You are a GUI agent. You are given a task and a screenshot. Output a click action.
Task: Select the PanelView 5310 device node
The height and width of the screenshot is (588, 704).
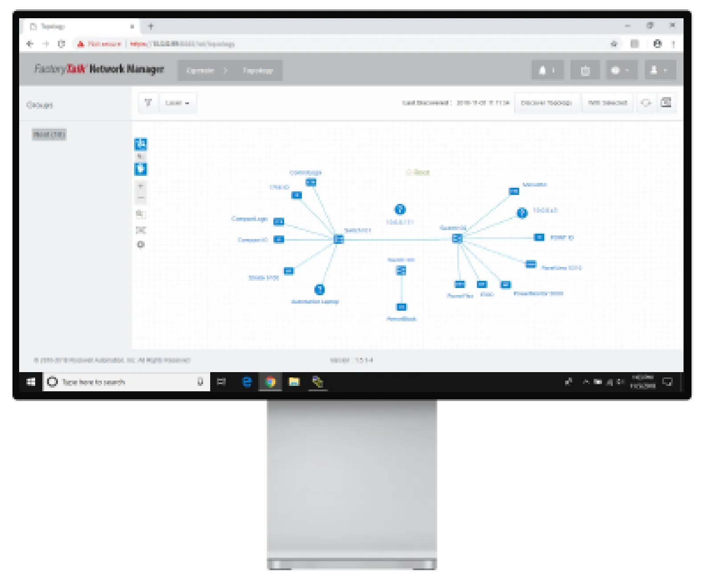531,264
